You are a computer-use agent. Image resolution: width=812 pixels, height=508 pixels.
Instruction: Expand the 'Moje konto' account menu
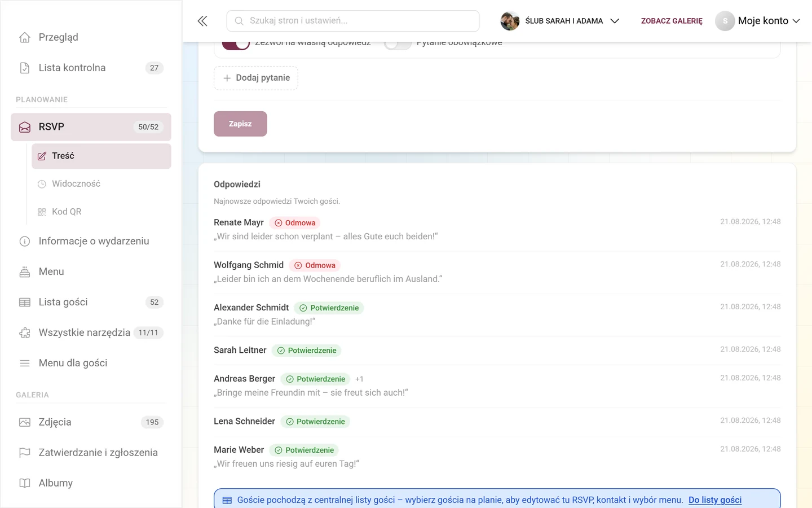coord(758,21)
